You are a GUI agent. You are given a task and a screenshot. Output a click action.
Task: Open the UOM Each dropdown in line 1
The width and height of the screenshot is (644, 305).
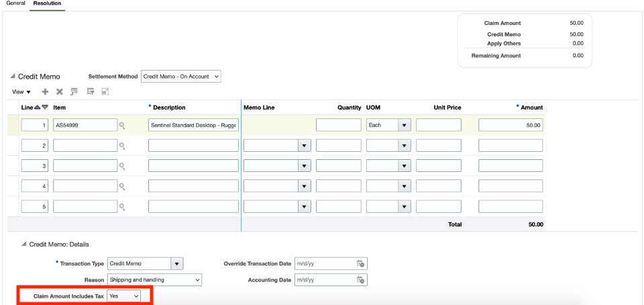pyautogui.click(x=405, y=125)
